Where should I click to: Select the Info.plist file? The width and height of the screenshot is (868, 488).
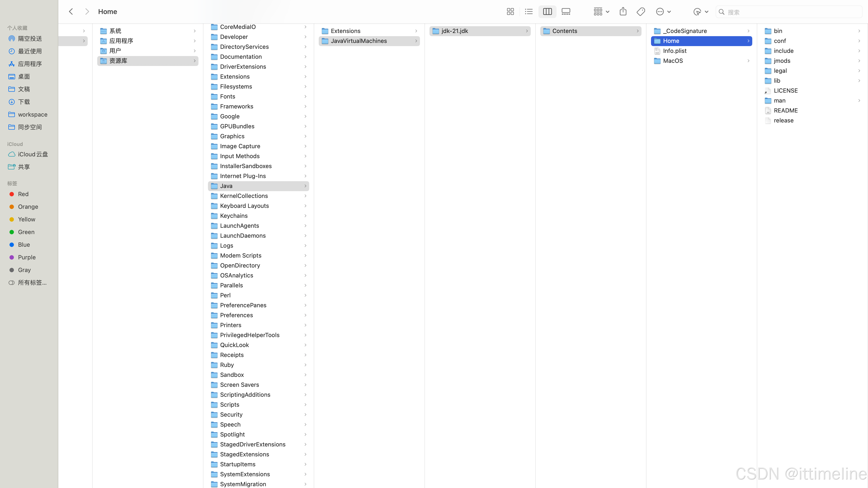point(675,51)
